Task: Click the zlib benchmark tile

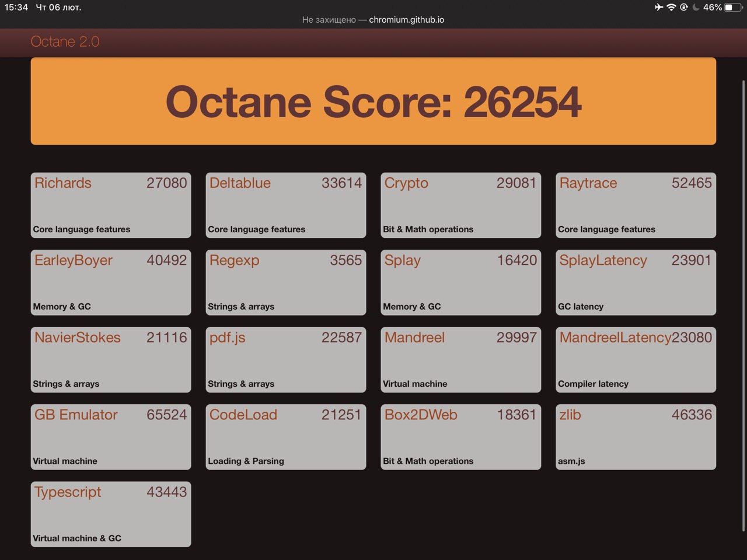Action: click(636, 437)
